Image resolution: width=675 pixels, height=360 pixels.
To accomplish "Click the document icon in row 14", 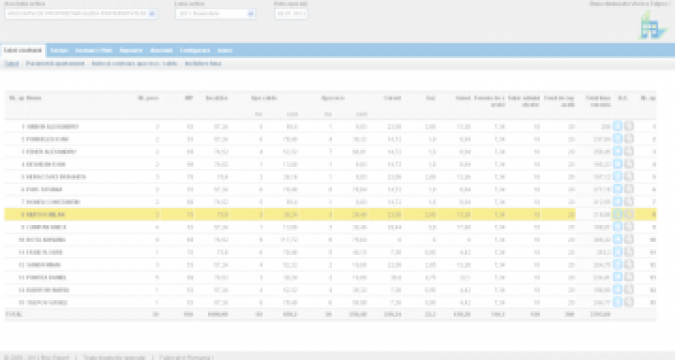I will point(629,289).
